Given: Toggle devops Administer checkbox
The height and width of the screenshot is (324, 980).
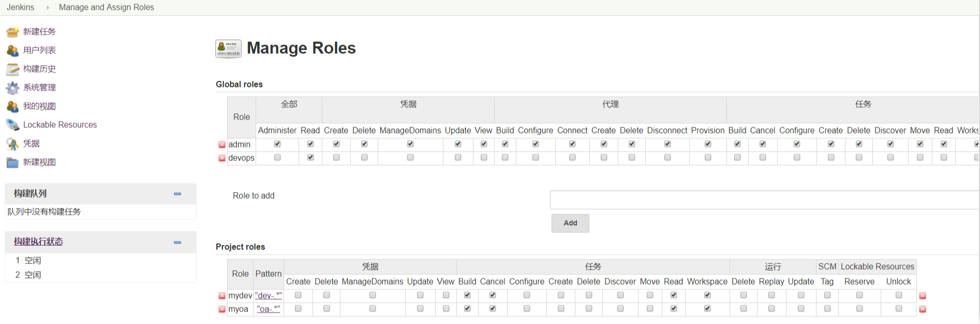Looking at the screenshot, I should click(277, 157).
